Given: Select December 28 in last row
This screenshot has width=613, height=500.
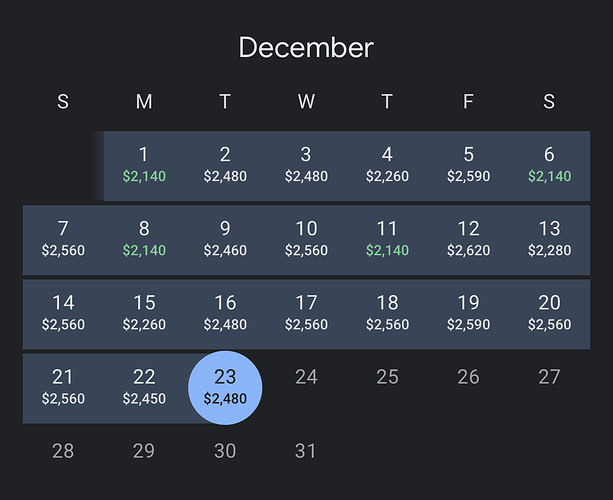Looking at the screenshot, I should click(63, 451).
